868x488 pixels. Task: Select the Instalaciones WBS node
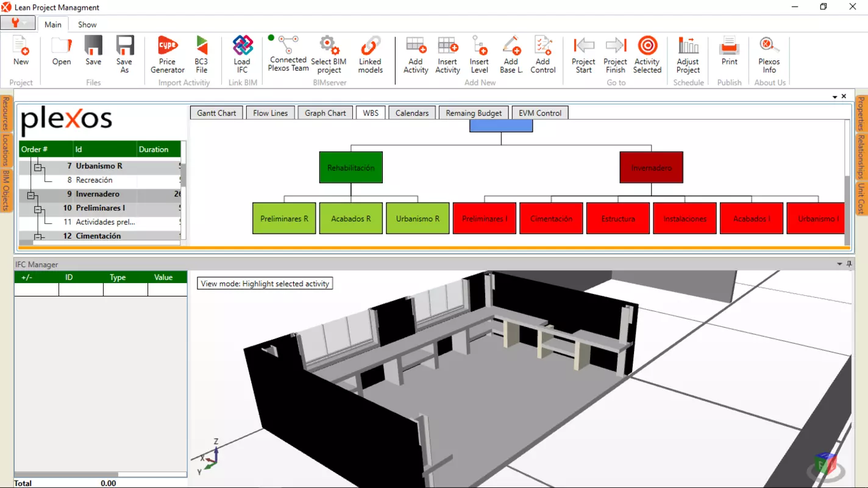click(685, 218)
